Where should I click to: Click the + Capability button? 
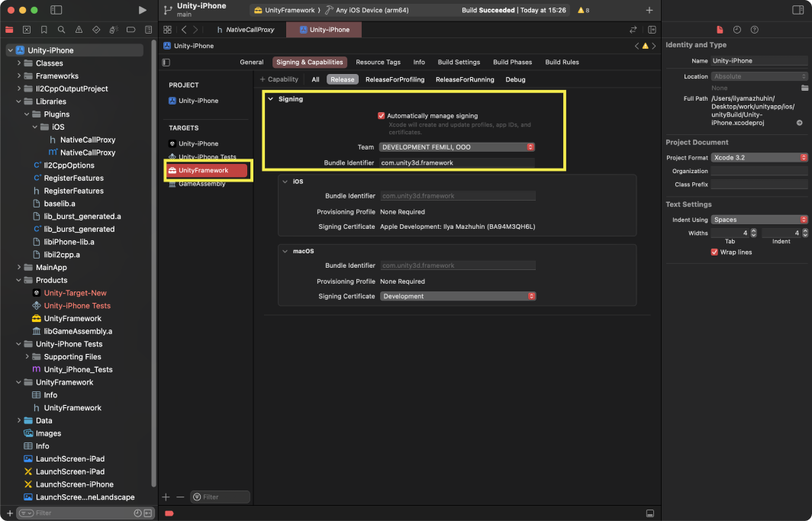279,79
